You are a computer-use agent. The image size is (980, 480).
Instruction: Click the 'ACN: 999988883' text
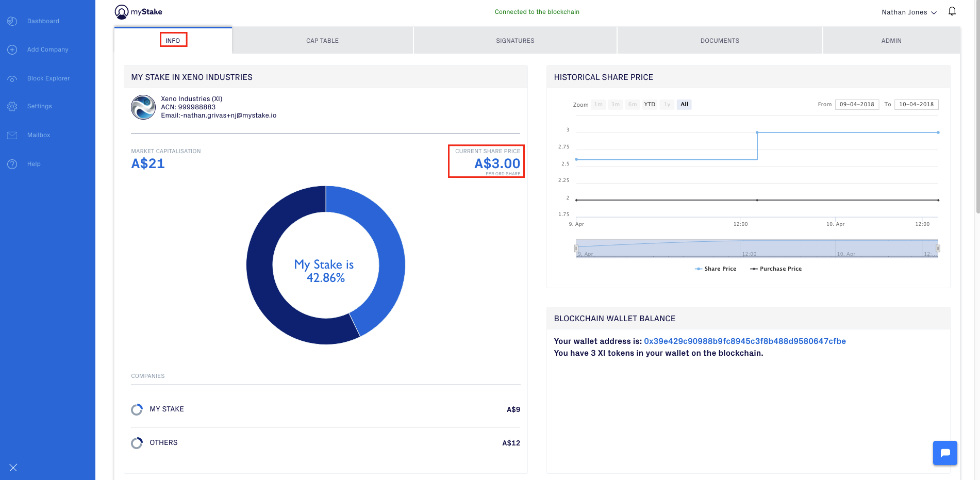pos(188,107)
